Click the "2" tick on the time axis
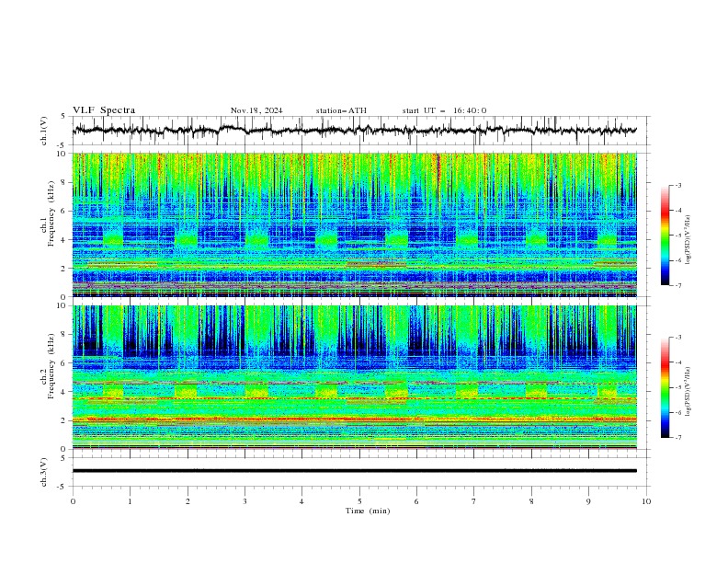 [x=188, y=501]
